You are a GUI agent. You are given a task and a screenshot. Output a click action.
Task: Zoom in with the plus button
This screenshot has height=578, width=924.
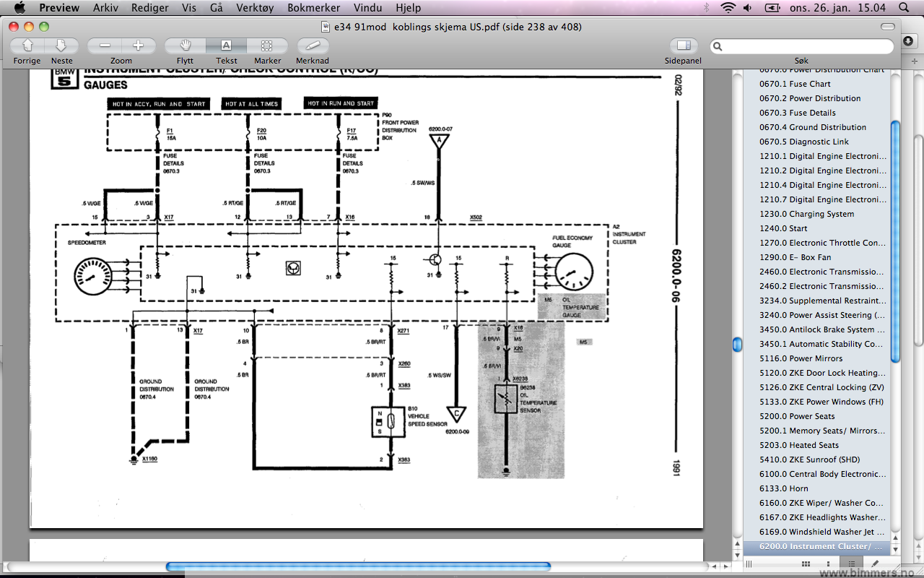coord(138,46)
